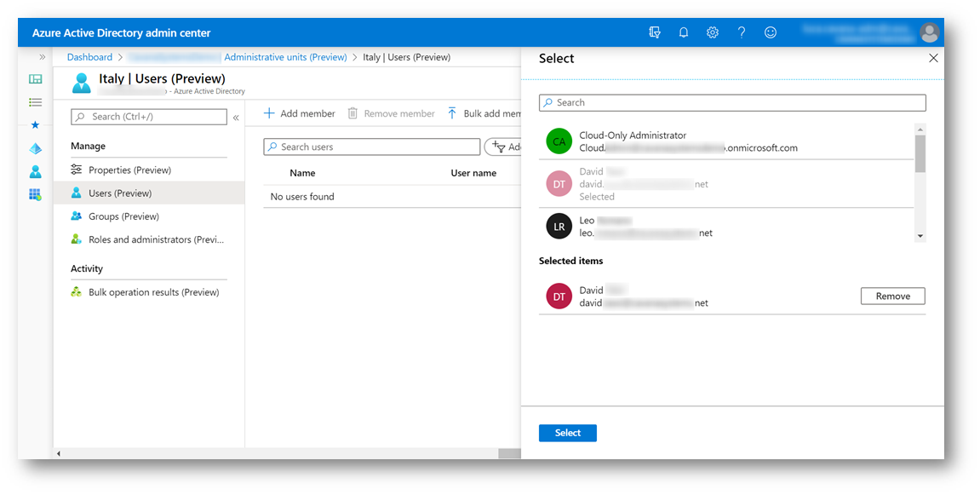Click left arrow of horizontal scrollbar
Image resolution: width=980 pixels, height=495 pixels.
59,454
